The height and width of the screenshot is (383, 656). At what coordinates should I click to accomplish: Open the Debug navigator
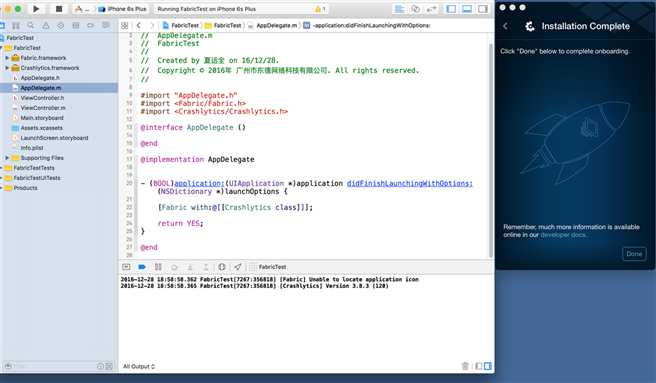(x=76, y=26)
